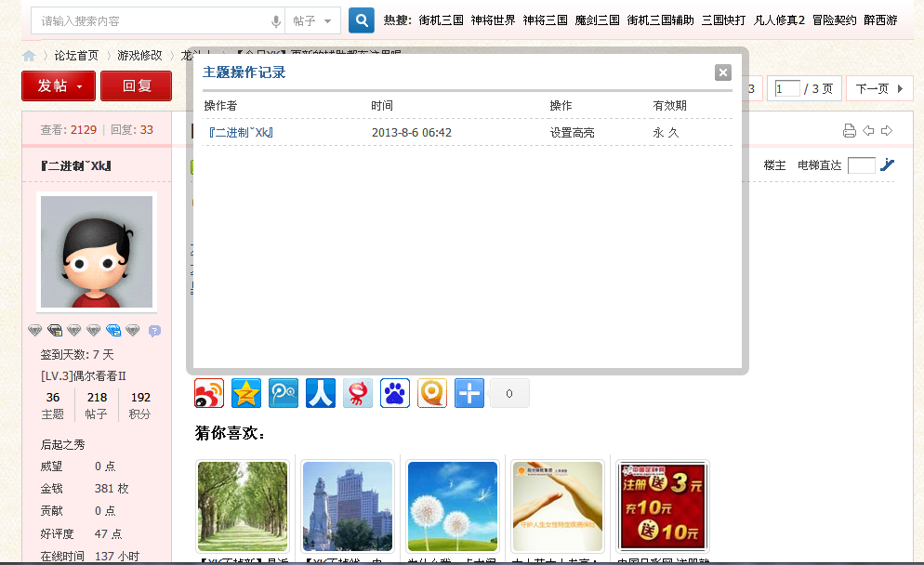Open the cupped hands insurance ad thumbnail
The image size is (924, 565).
pos(558,506)
